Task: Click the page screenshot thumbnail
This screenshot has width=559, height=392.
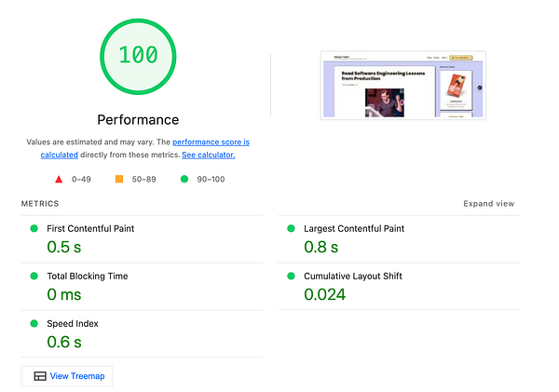Action: click(402, 86)
